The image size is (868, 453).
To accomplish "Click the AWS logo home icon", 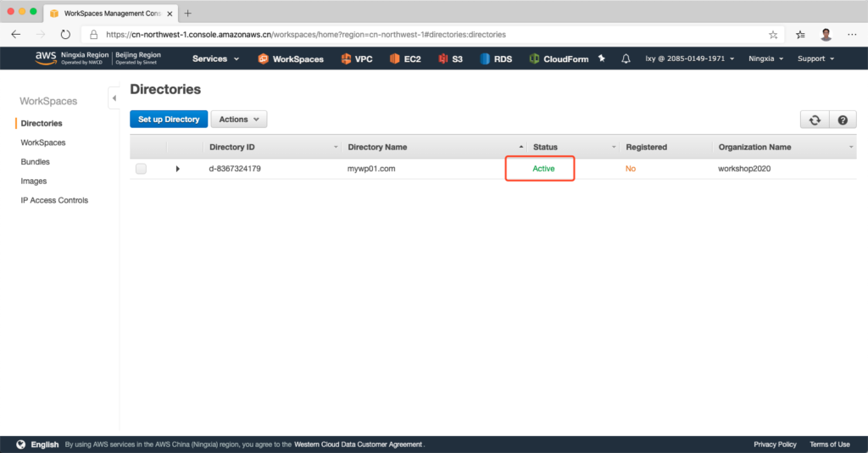I will 46,58.
